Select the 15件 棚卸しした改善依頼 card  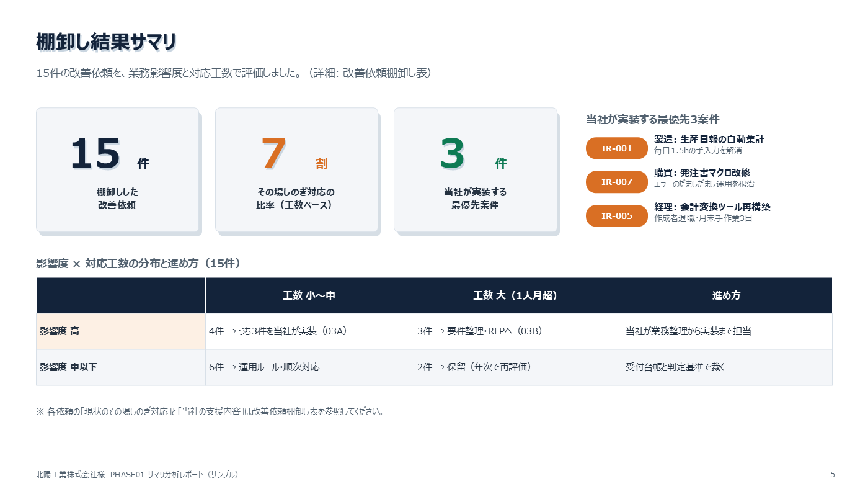coord(118,170)
